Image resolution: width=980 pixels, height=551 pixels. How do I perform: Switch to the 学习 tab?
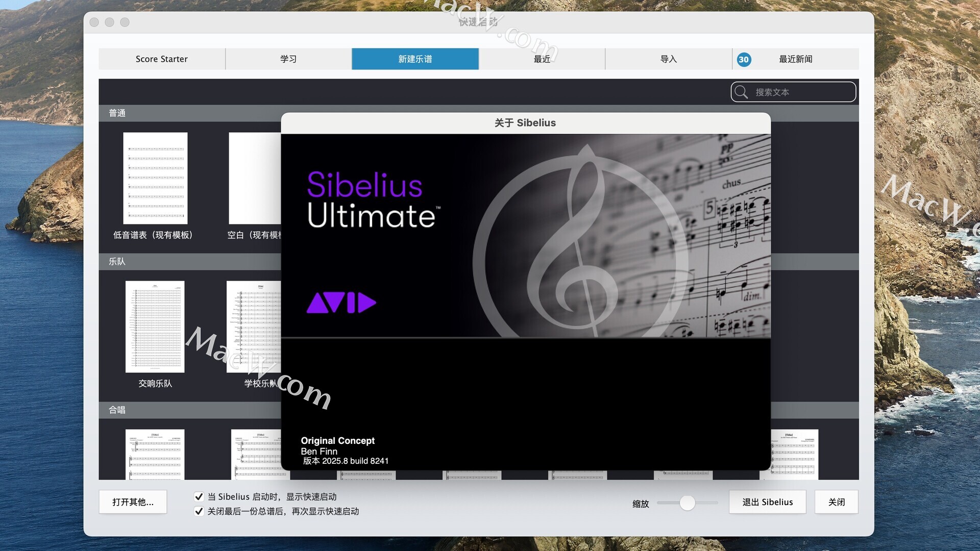pos(288,59)
